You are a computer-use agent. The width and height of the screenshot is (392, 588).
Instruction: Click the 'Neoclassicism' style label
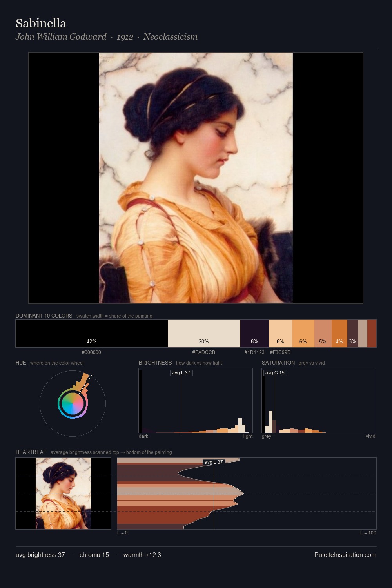click(x=170, y=36)
